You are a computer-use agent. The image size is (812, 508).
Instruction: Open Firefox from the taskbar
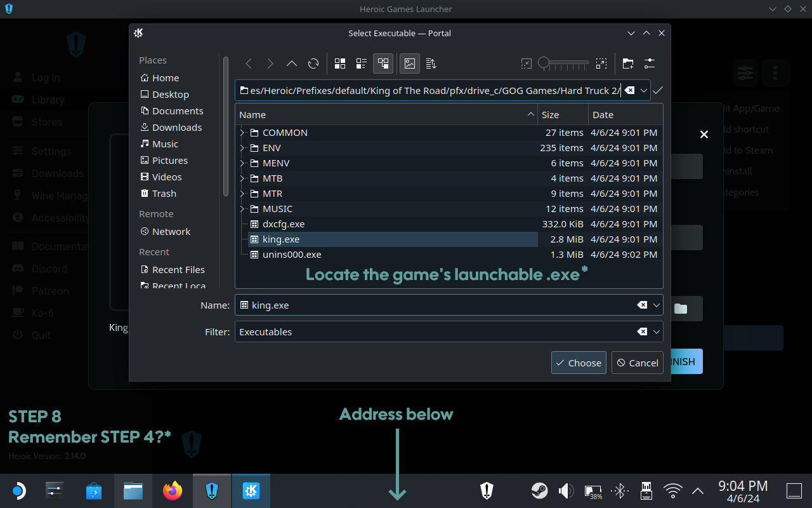point(172,491)
